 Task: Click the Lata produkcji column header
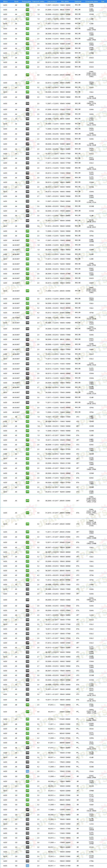pyautogui.click(x=52, y=1)
